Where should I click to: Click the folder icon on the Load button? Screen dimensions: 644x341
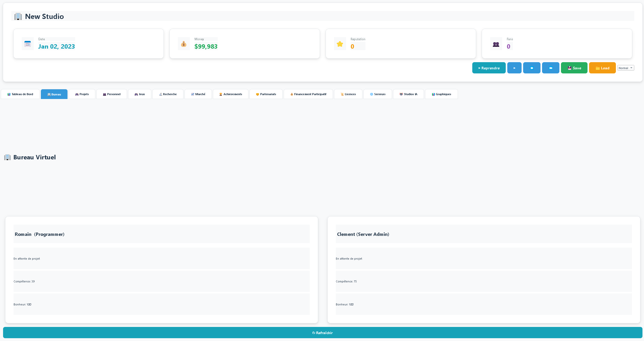pos(597,68)
